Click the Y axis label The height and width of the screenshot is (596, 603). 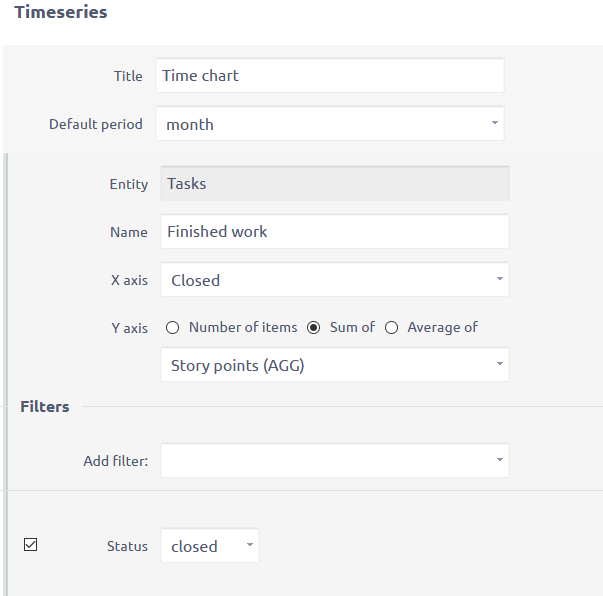coord(129,328)
